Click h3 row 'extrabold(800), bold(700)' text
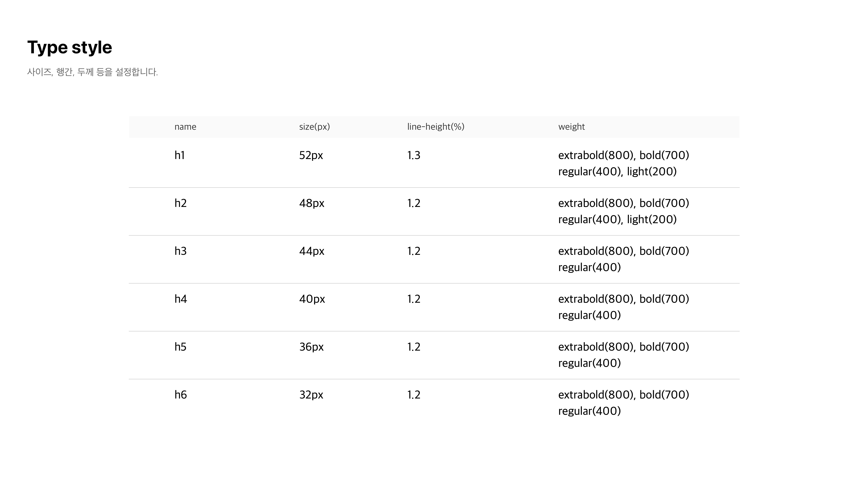Image resolution: width=868 pixels, height=488 pixels. [x=624, y=251]
